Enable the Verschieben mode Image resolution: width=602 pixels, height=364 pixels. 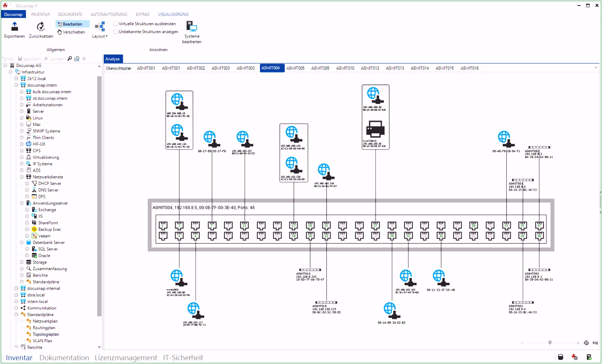(71, 32)
